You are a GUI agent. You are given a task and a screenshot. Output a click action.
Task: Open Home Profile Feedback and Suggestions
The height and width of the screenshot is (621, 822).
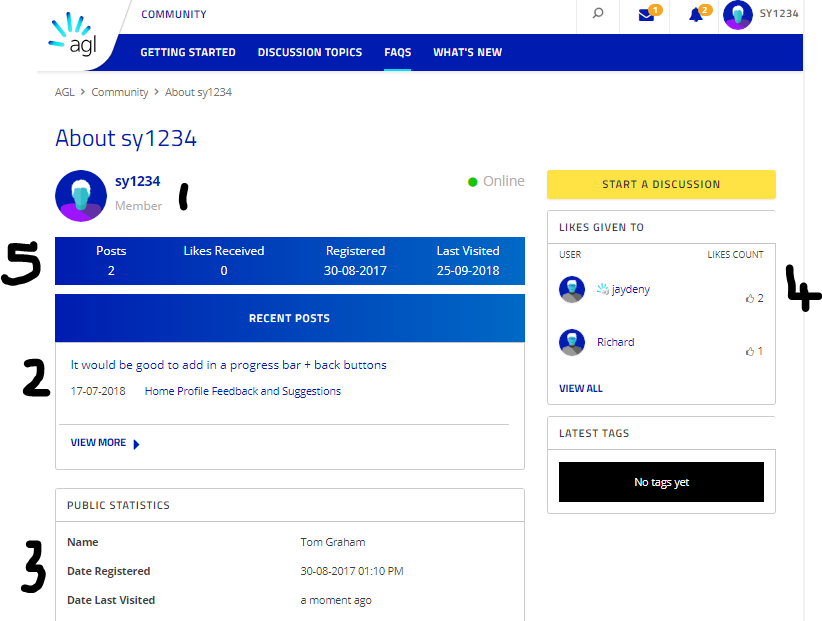(x=242, y=391)
